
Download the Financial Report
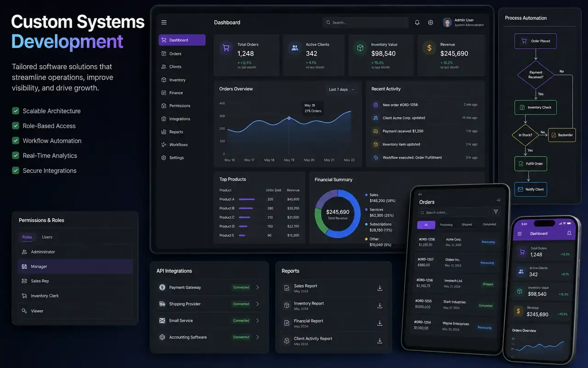pos(380,323)
